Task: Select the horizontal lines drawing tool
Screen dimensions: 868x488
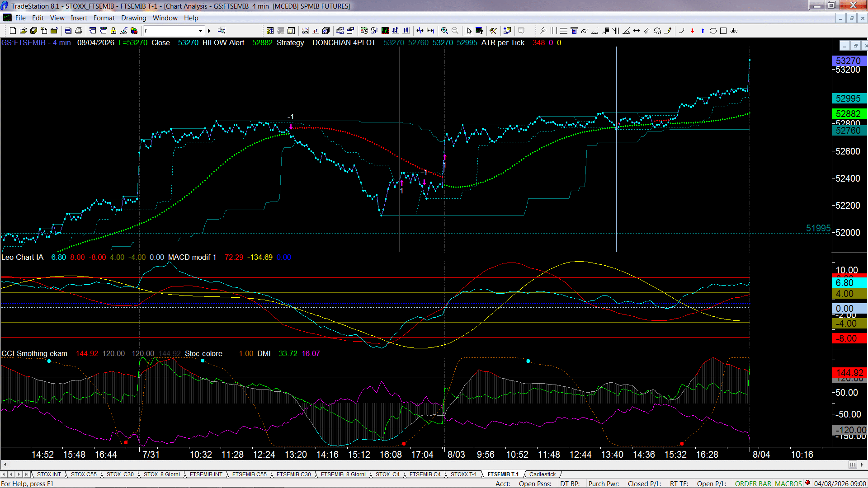Action: [564, 31]
